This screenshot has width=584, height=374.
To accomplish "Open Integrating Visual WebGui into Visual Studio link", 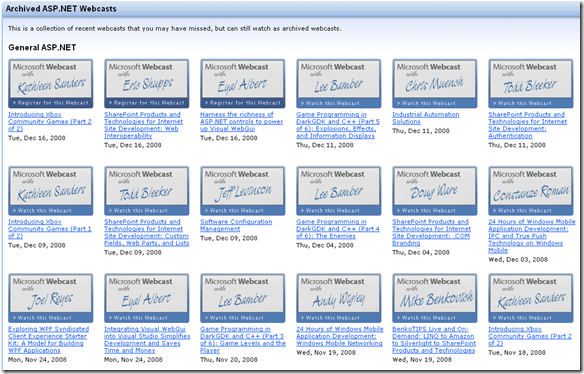I will (x=147, y=340).
